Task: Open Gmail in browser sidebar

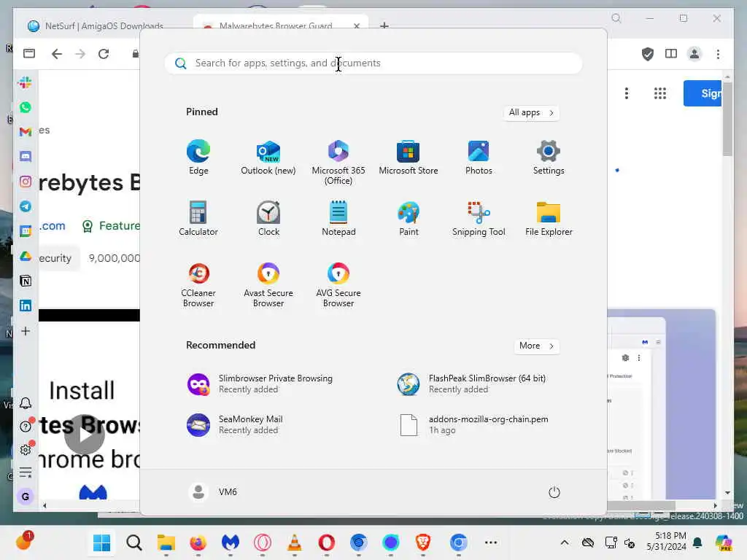Action: (x=26, y=132)
